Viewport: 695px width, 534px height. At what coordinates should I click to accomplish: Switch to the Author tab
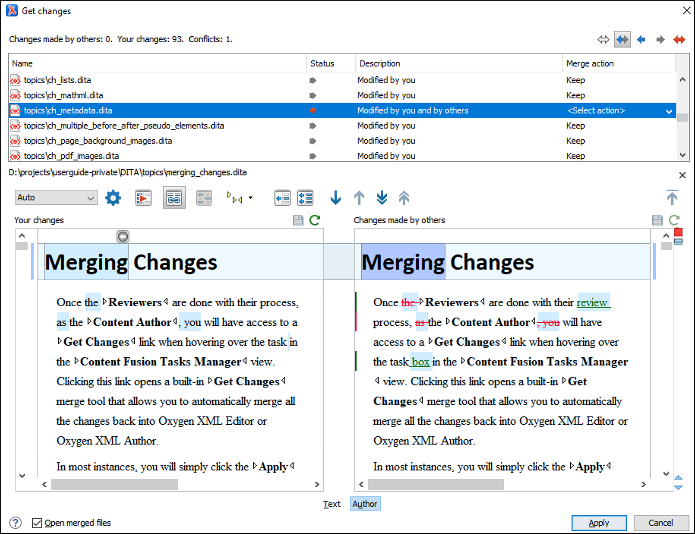click(x=365, y=504)
